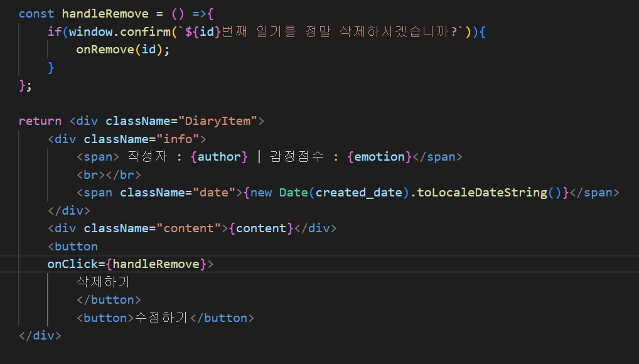Click the 작성자 label text
The height and width of the screenshot is (364, 639).
(148, 157)
